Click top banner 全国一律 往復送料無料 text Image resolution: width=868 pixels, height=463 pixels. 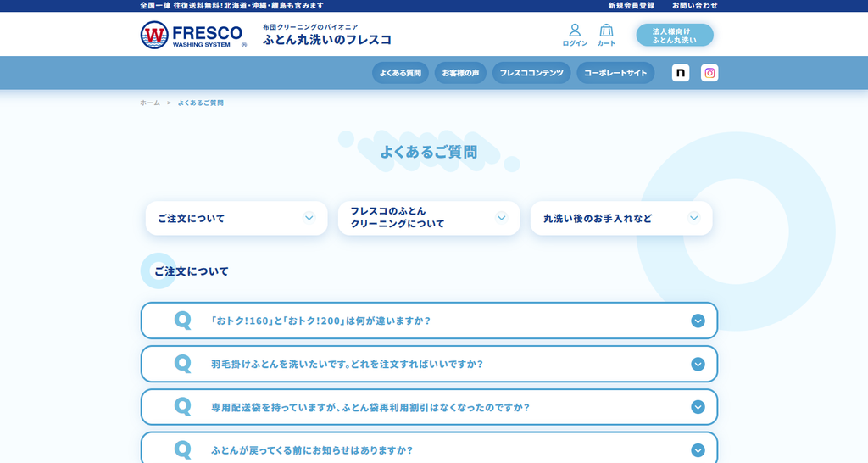tap(231, 6)
